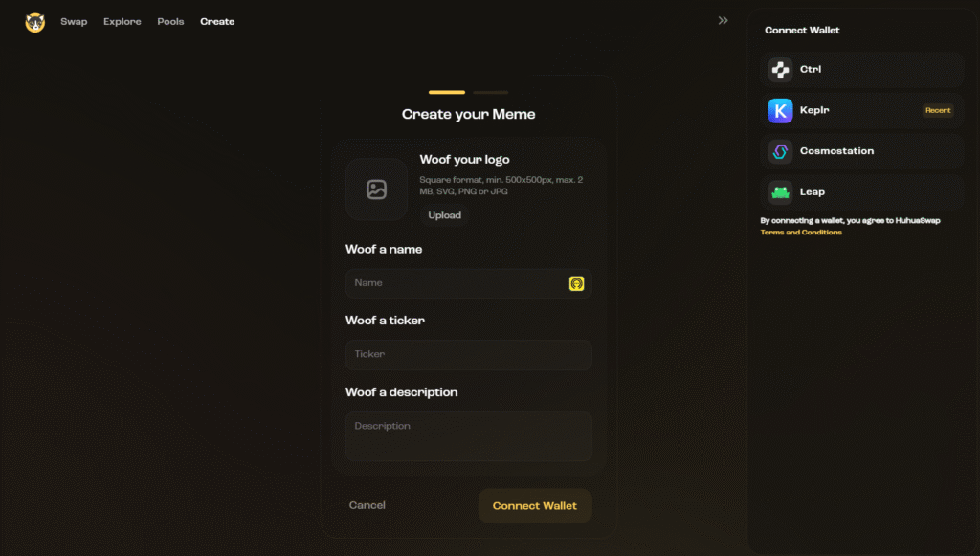The width and height of the screenshot is (980, 556).
Task: Click the Cancel button
Action: 367,505
